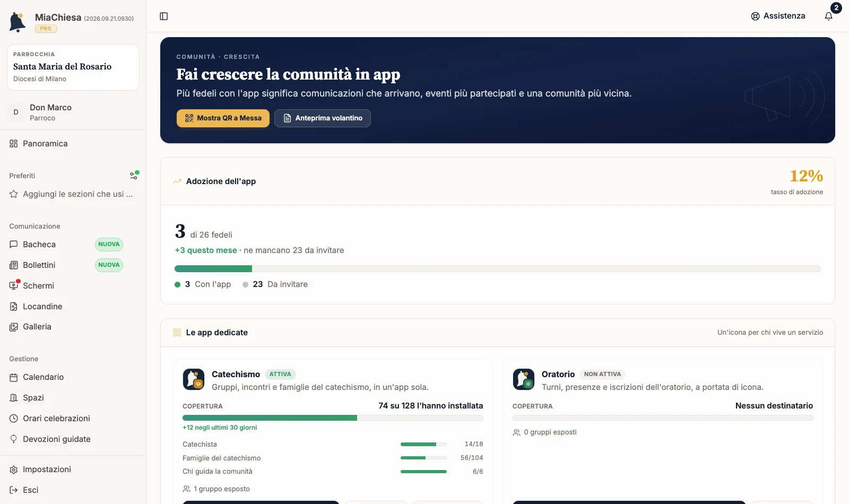
Task: Click the Don Marco Parroco profile
Action: pos(73,112)
